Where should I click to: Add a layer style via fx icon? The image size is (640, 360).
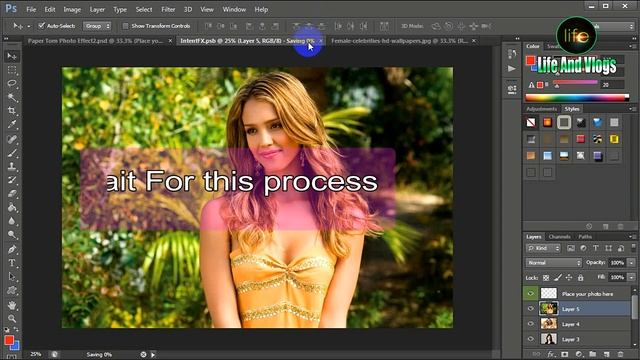pos(551,354)
